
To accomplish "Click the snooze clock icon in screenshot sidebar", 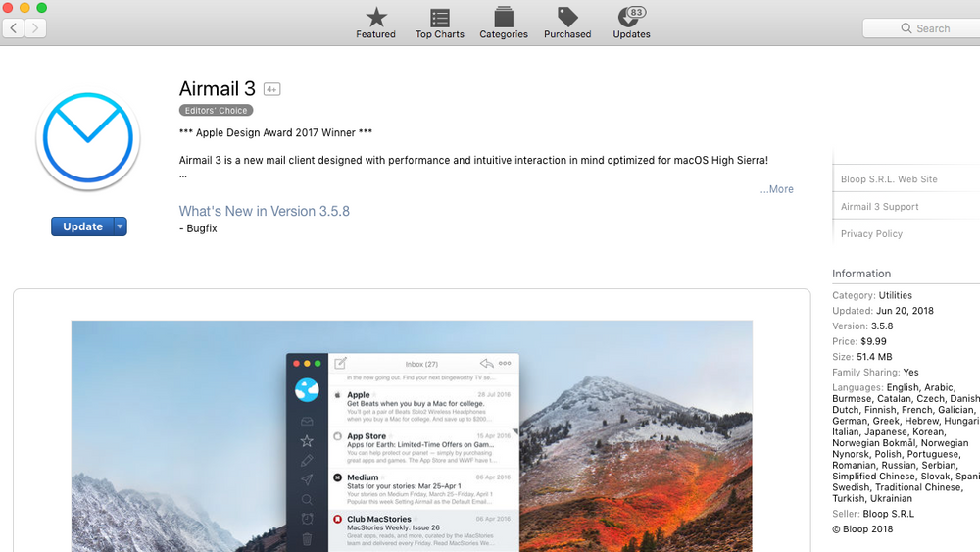I will pyautogui.click(x=307, y=519).
